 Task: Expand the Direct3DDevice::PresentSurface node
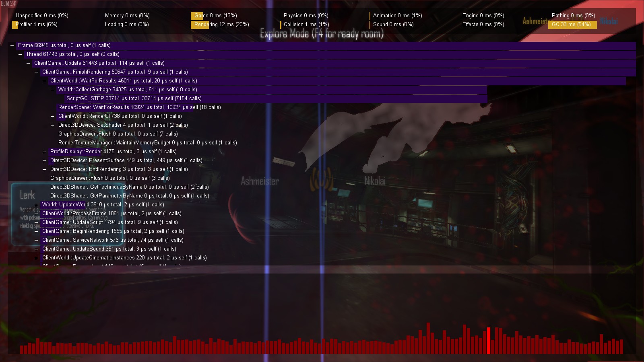click(x=44, y=160)
